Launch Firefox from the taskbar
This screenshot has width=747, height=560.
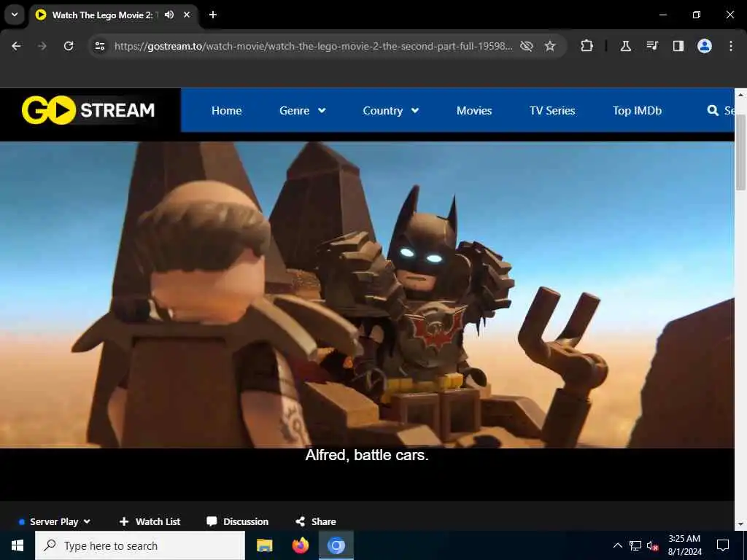(300, 545)
